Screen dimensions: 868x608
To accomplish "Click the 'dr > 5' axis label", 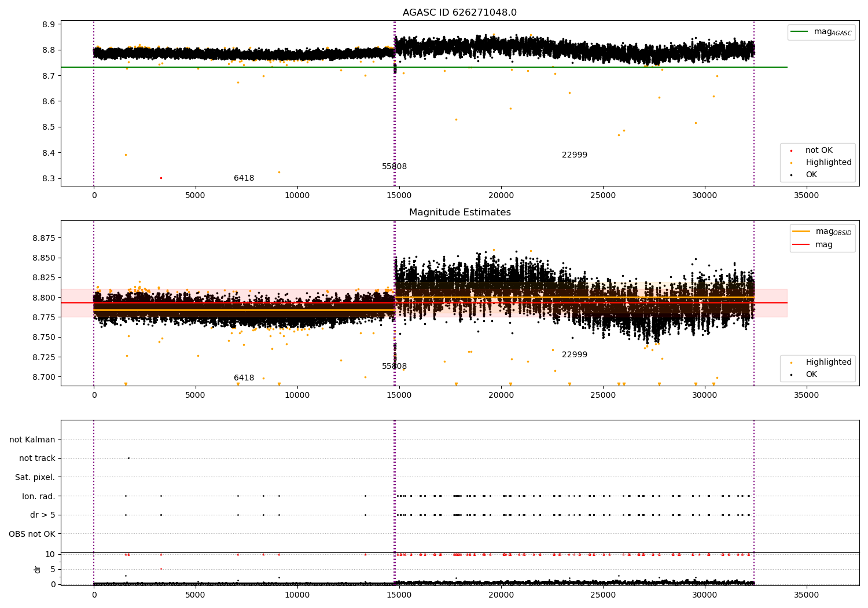I will [43, 515].
